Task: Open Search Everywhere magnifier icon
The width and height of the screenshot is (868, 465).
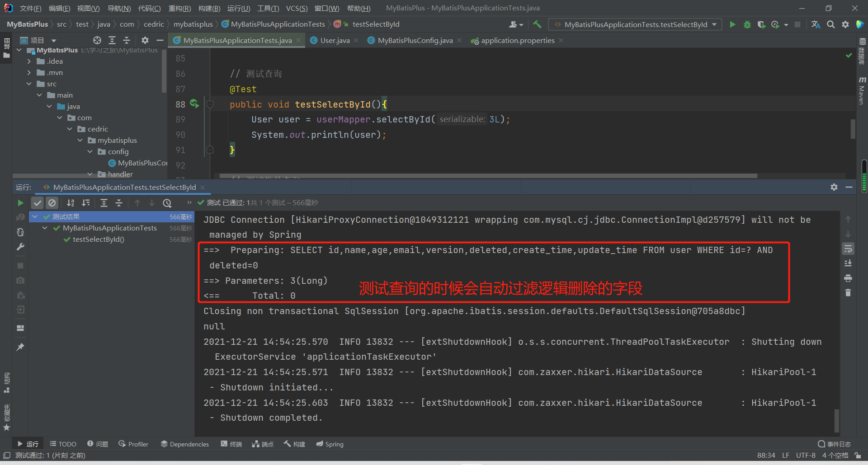Action: tap(831, 24)
